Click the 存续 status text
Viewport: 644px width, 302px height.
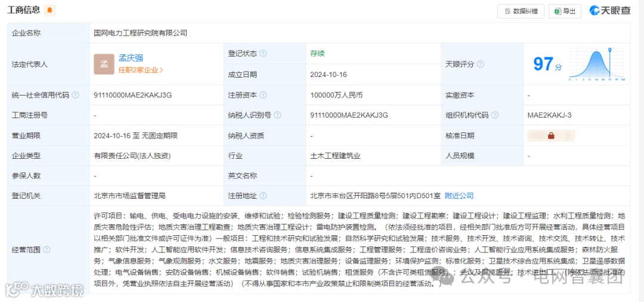pos(317,54)
